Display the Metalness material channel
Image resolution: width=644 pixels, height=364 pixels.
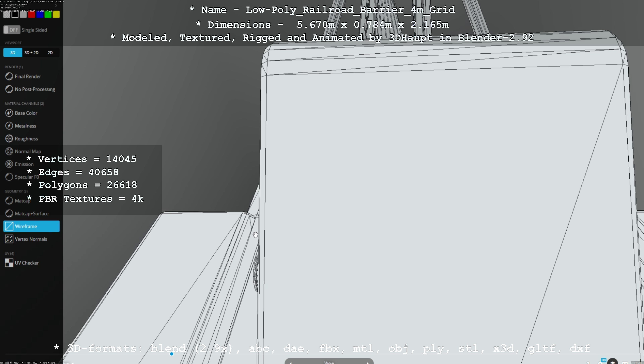(25, 126)
